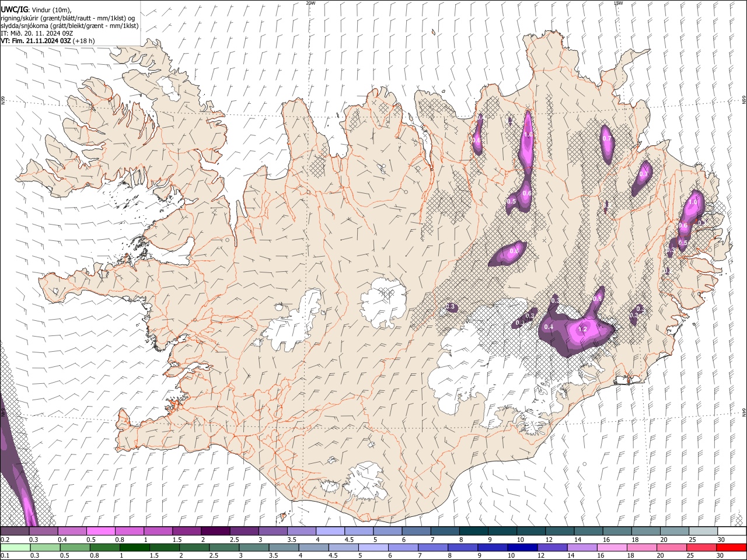Select the 'rigning/skúrir' legend description line
Viewport: 747px width, 560px height.
click(68, 18)
